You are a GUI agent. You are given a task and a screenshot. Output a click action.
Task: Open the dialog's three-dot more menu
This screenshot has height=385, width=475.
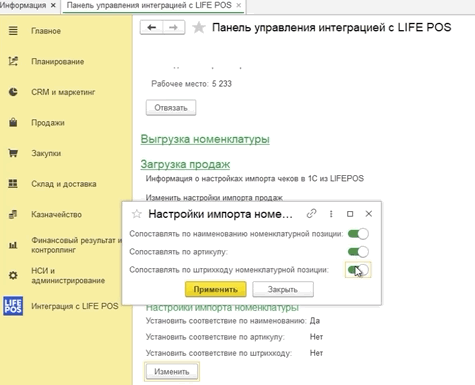(331, 214)
